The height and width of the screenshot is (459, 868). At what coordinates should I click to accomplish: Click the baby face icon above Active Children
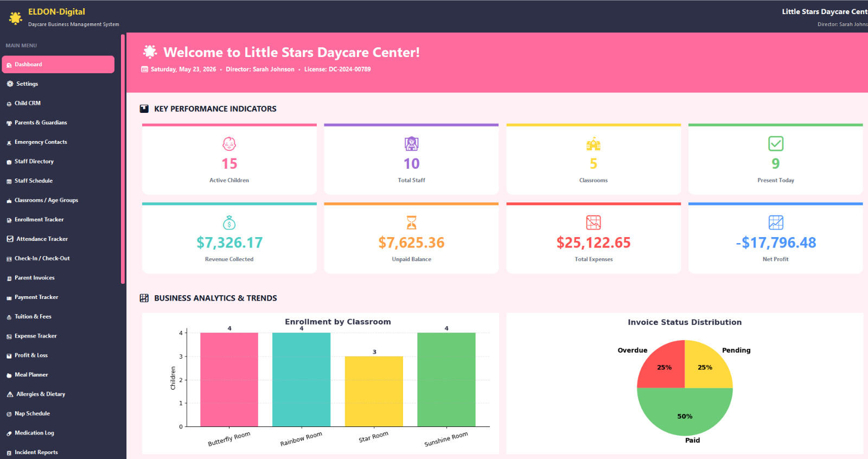(229, 144)
